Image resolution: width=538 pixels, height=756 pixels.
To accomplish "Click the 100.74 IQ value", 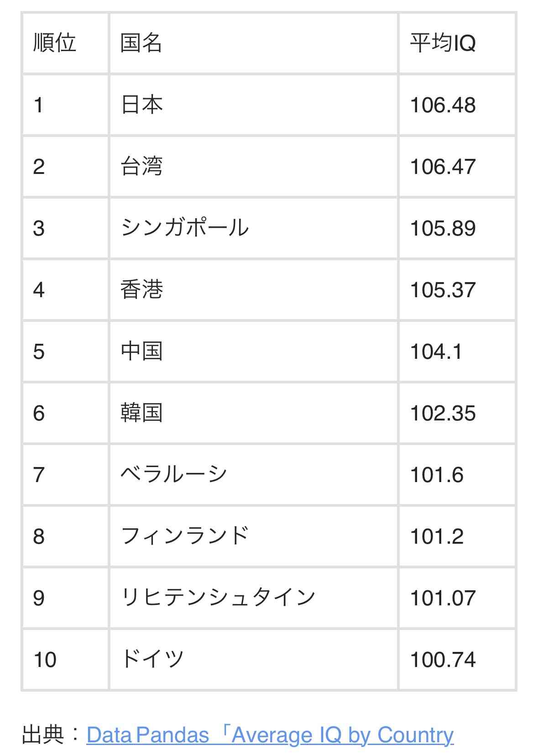I will [x=443, y=660].
